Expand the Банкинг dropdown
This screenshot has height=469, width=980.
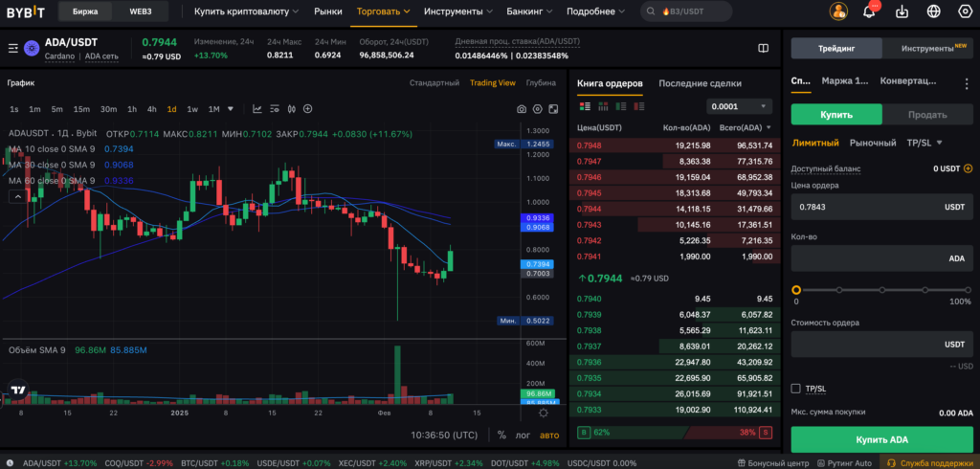pos(529,11)
